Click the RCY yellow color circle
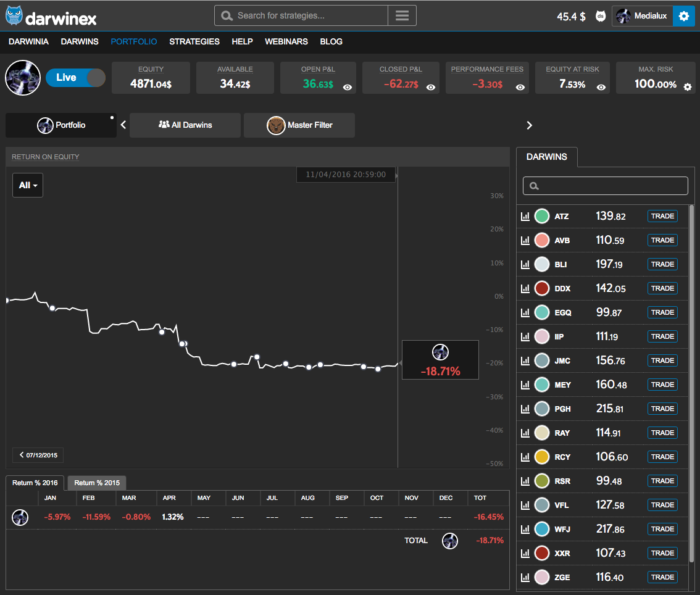Screen dimensions: 700x595 pos(541,457)
